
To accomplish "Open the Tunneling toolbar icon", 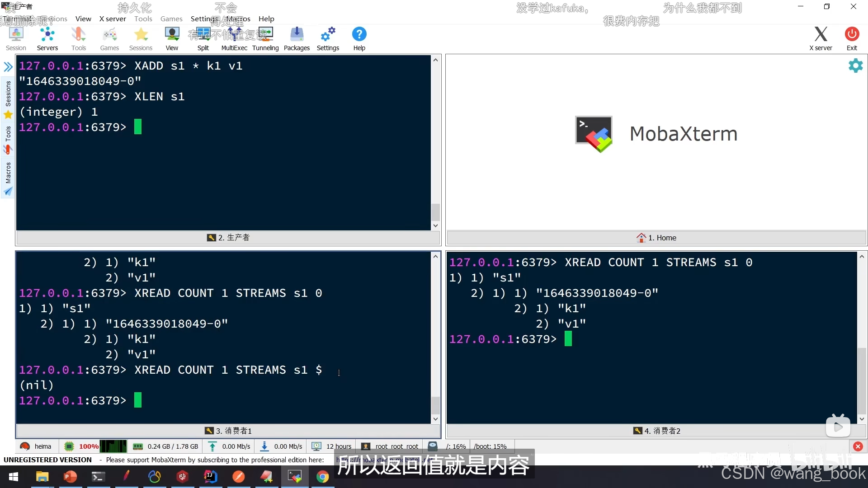I will pos(265,39).
